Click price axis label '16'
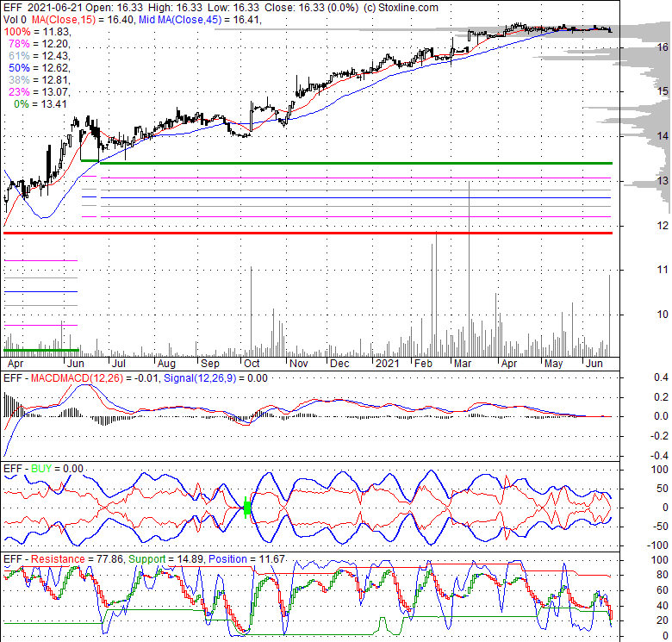This screenshot has width=672, height=642. [663, 47]
